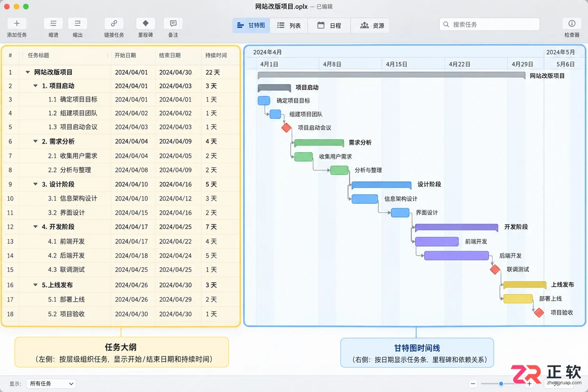Switch to the 甘特图 tab
Viewport: 588px width, 392px height.
(x=251, y=25)
